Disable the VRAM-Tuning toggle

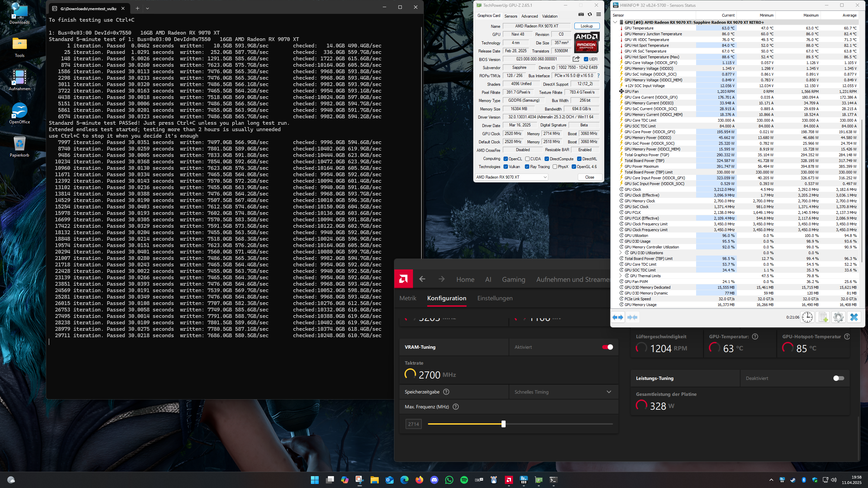[607, 347]
